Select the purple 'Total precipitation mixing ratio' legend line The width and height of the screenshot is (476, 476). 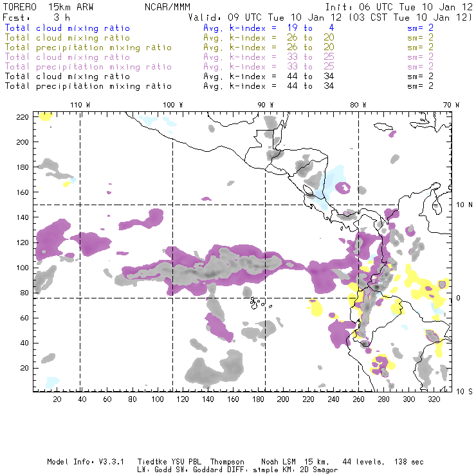point(88,67)
